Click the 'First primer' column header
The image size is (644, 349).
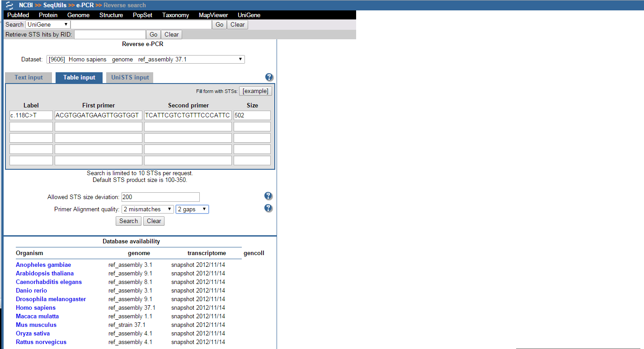point(99,106)
